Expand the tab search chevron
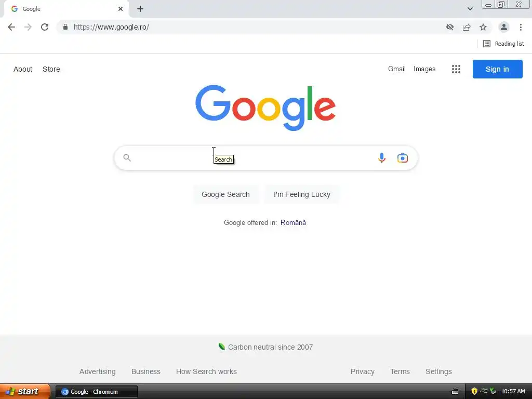Screen dimensions: 532x399 tap(470, 9)
